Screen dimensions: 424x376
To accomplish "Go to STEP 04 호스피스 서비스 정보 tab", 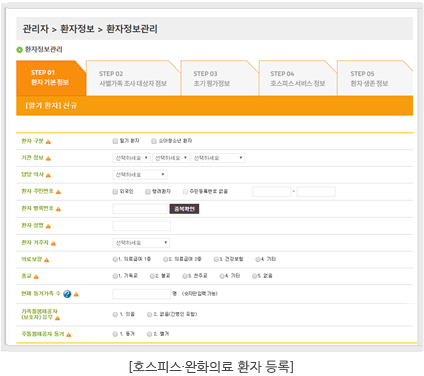I will point(298,78).
